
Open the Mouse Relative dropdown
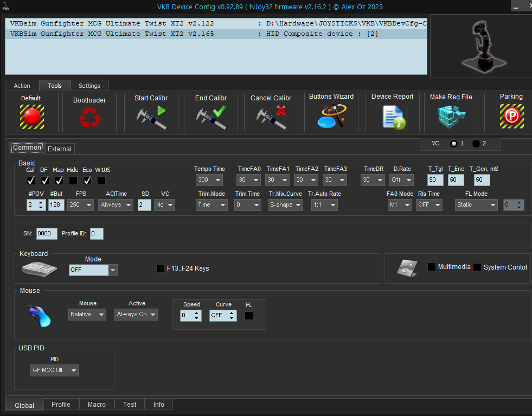(87, 315)
